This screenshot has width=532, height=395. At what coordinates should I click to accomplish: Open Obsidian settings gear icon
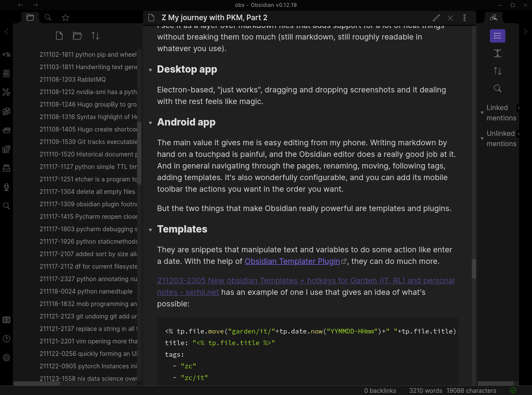point(6,358)
